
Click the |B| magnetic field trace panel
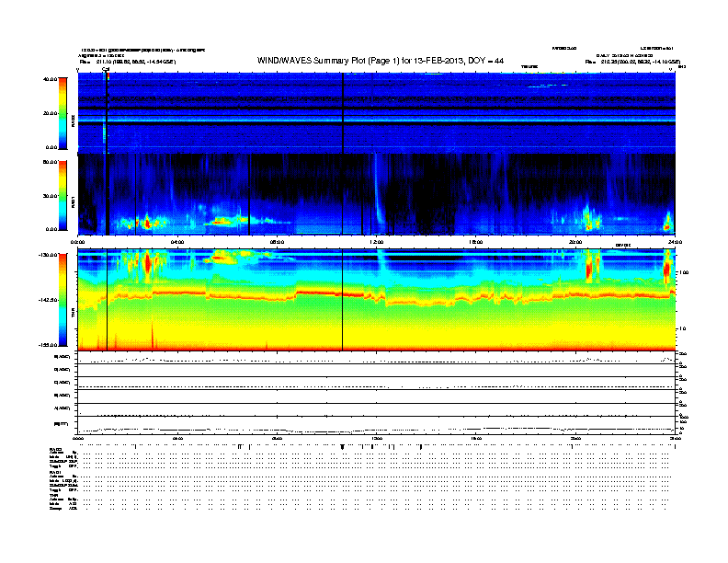click(x=377, y=425)
